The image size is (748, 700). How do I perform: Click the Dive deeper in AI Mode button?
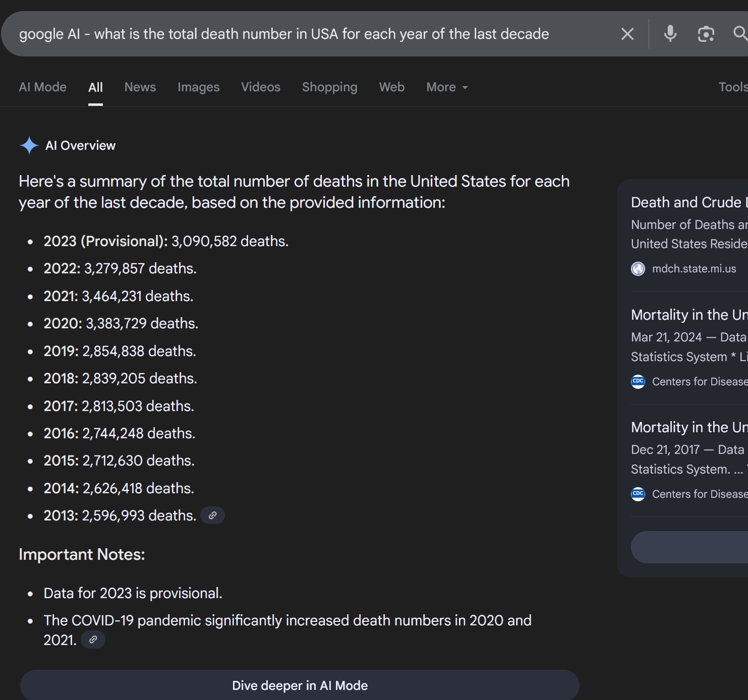pyautogui.click(x=300, y=685)
